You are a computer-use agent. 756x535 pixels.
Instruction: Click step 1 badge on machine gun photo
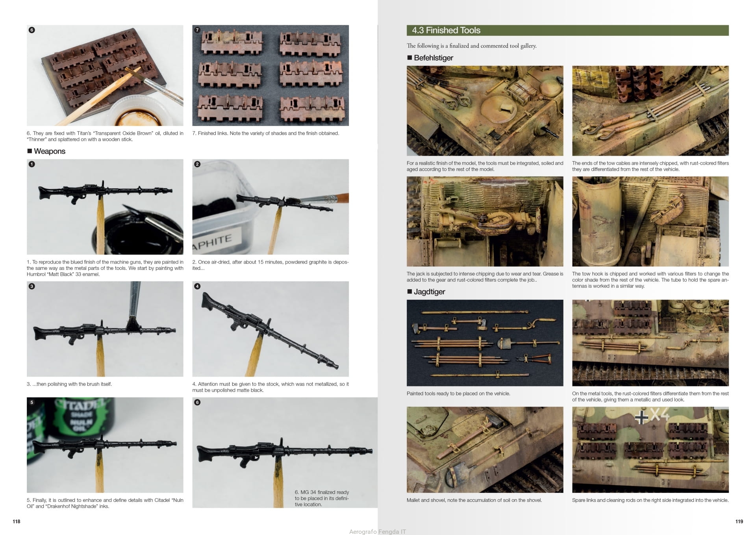pos(32,164)
